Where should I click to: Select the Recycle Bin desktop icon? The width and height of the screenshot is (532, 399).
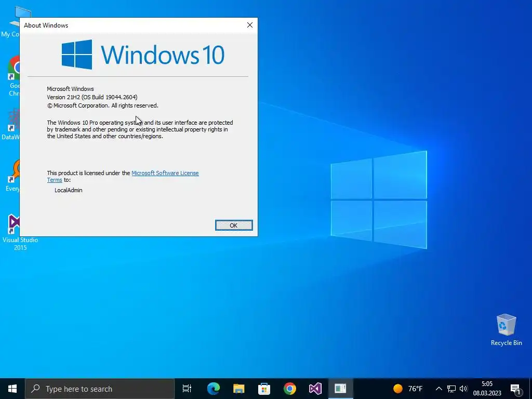[x=506, y=330]
